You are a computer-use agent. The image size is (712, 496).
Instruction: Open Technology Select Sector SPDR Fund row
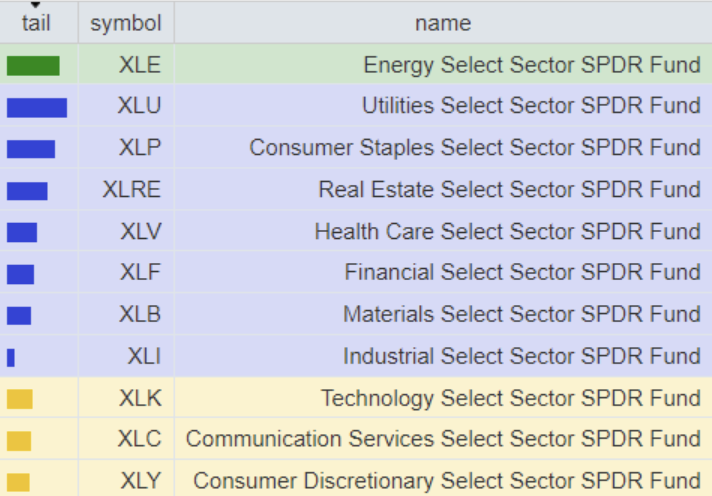[510, 399]
